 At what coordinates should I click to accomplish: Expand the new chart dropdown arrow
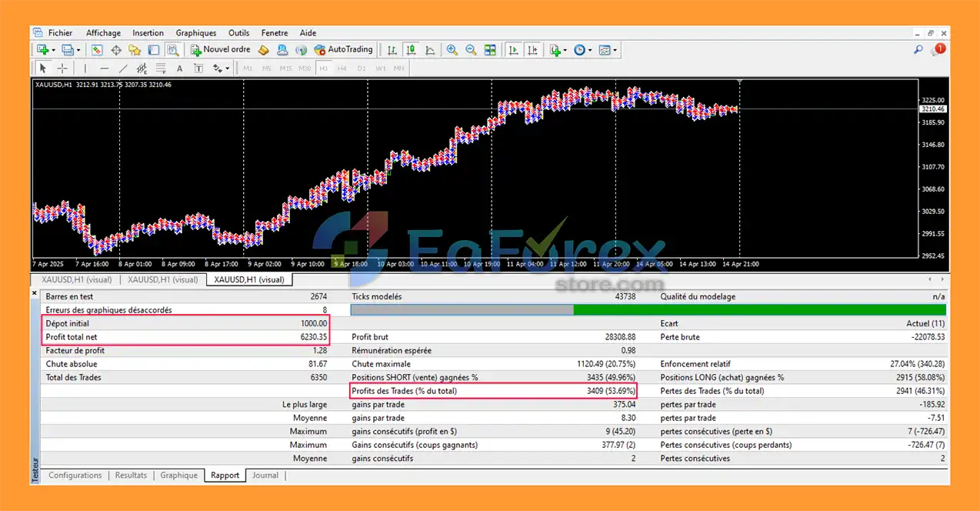(x=53, y=51)
